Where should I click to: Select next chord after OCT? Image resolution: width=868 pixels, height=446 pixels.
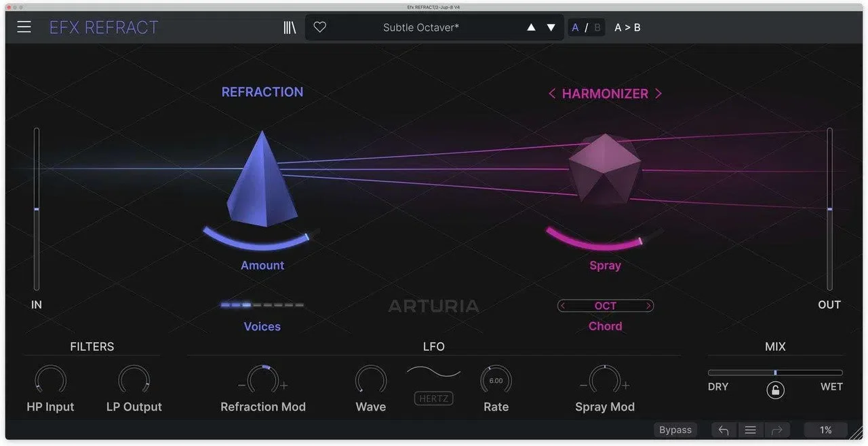(648, 306)
